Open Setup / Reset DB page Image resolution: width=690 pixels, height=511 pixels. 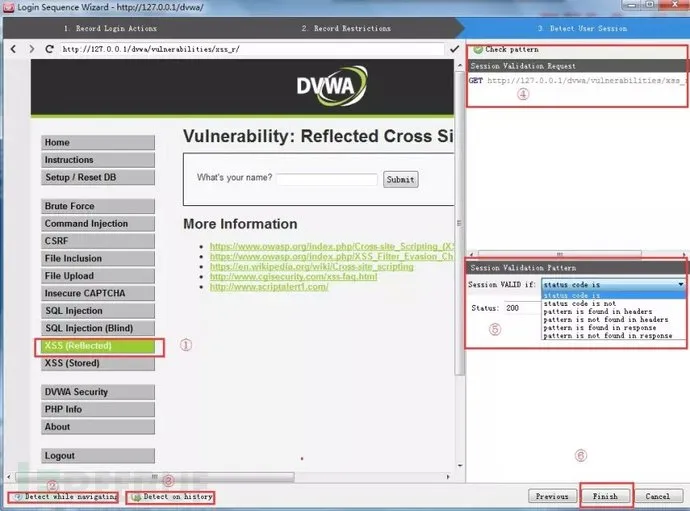pyautogui.click(x=98, y=177)
